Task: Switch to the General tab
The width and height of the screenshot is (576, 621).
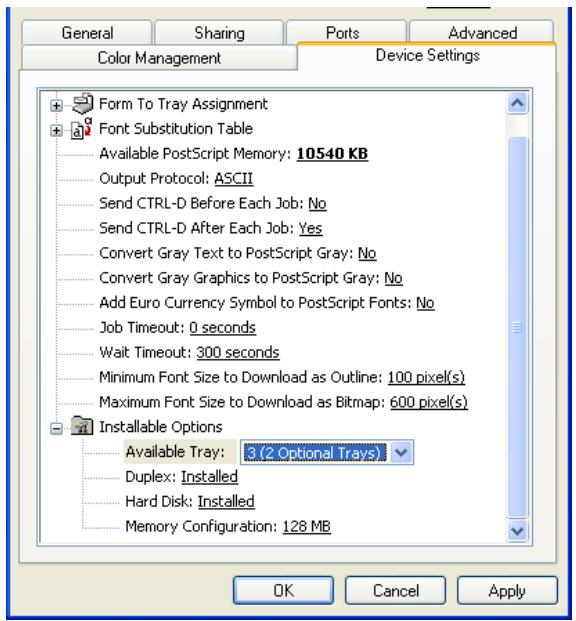Action: pyautogui.click(x=87, y=32)
